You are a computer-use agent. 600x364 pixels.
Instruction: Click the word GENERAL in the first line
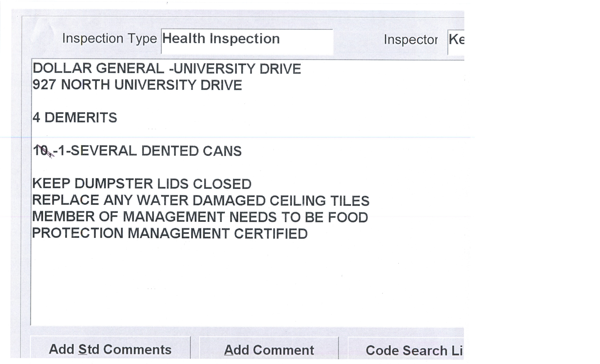click(130, 68)
